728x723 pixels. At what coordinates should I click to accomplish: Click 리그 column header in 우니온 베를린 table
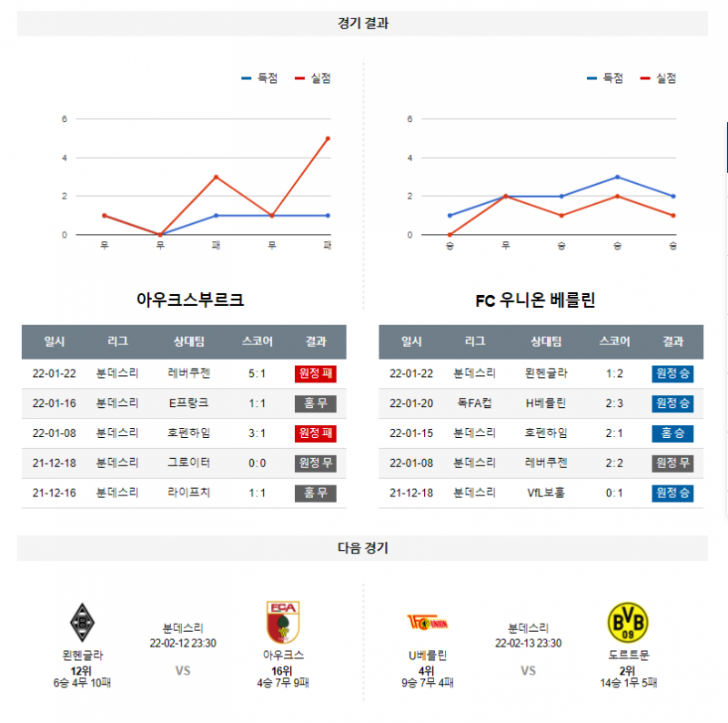(475, 341)
